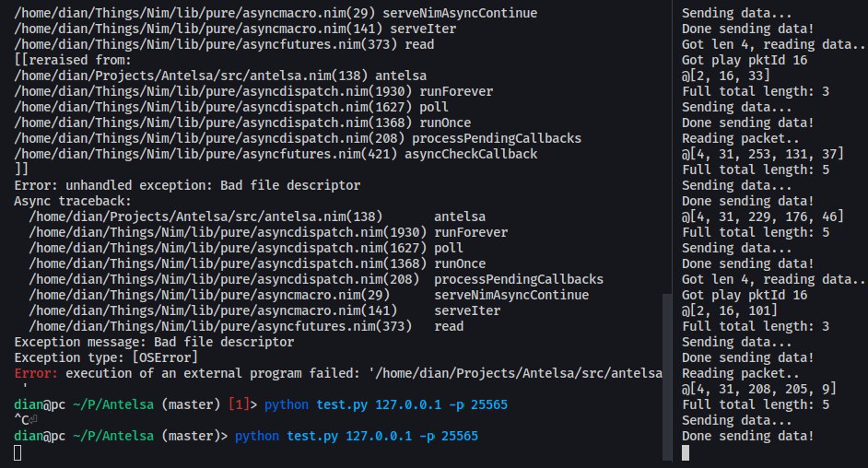Viewport: 868px width, 468px height.
Task: Click the solid cursor block in right pane
Action: tap(686, 453)
